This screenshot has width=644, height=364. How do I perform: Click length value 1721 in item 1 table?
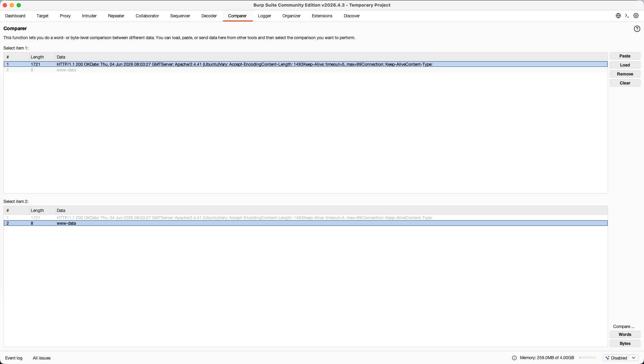pyautogui.click(x=35, y=64)
